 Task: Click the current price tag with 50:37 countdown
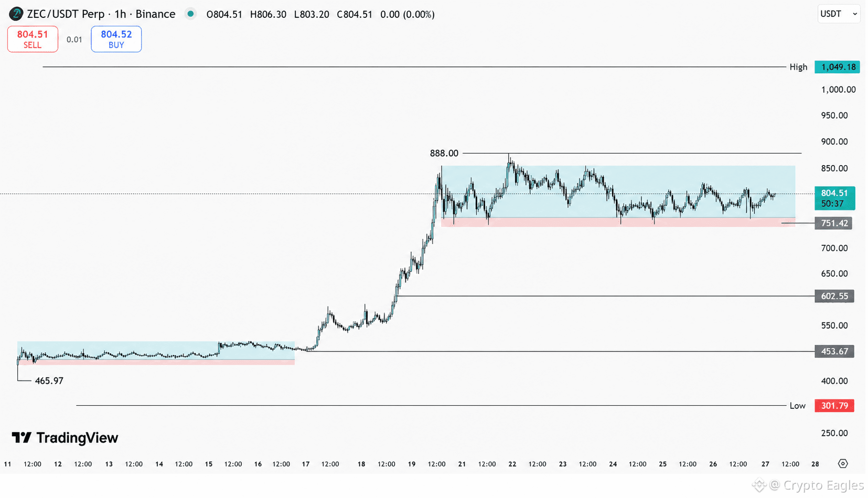click(834, 198)
